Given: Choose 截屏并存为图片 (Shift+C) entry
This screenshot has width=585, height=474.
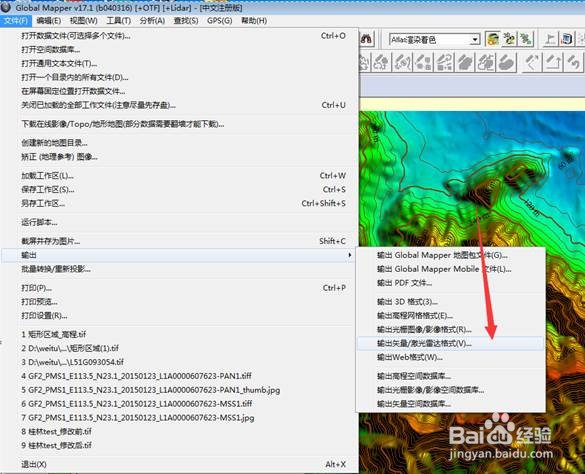Looking at the screenshot, I should click(178, 241).
